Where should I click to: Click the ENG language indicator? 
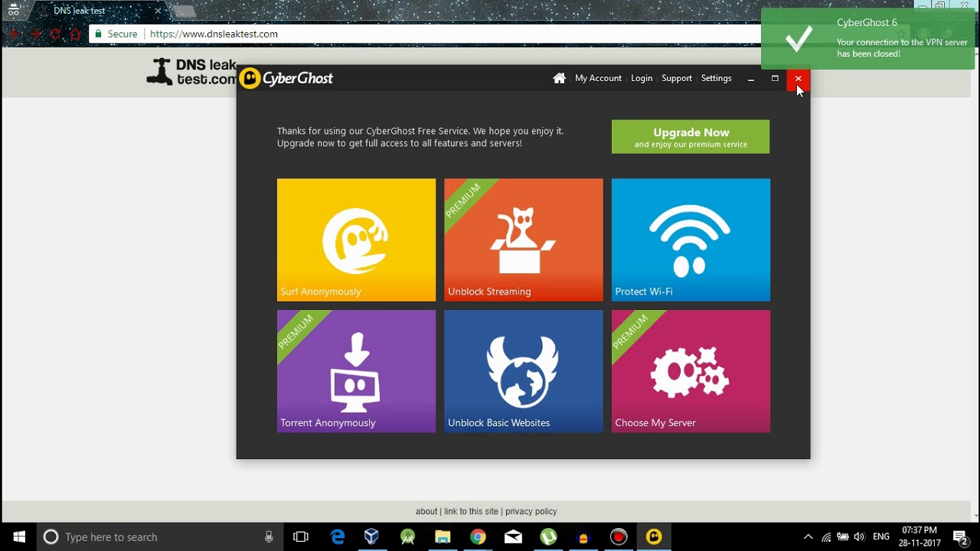pos(881,537)
